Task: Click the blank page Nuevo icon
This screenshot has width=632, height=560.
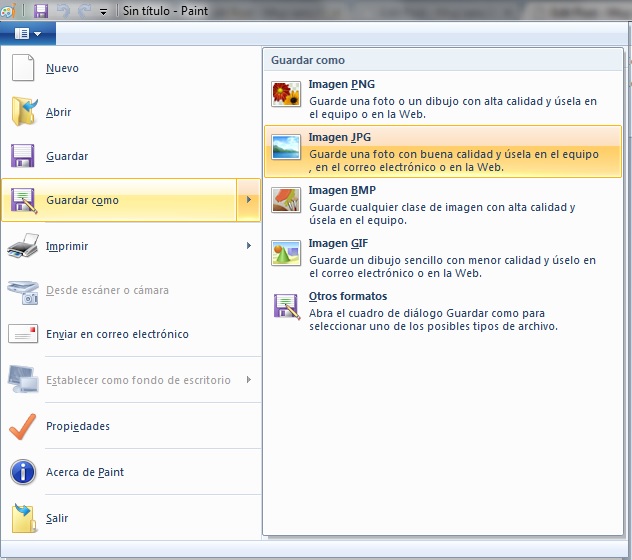Action: 23,68
